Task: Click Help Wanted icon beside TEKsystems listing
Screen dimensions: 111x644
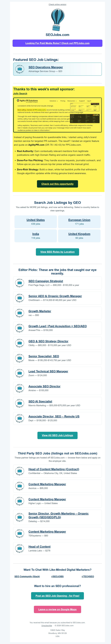Action: click(x=20, y=534)
